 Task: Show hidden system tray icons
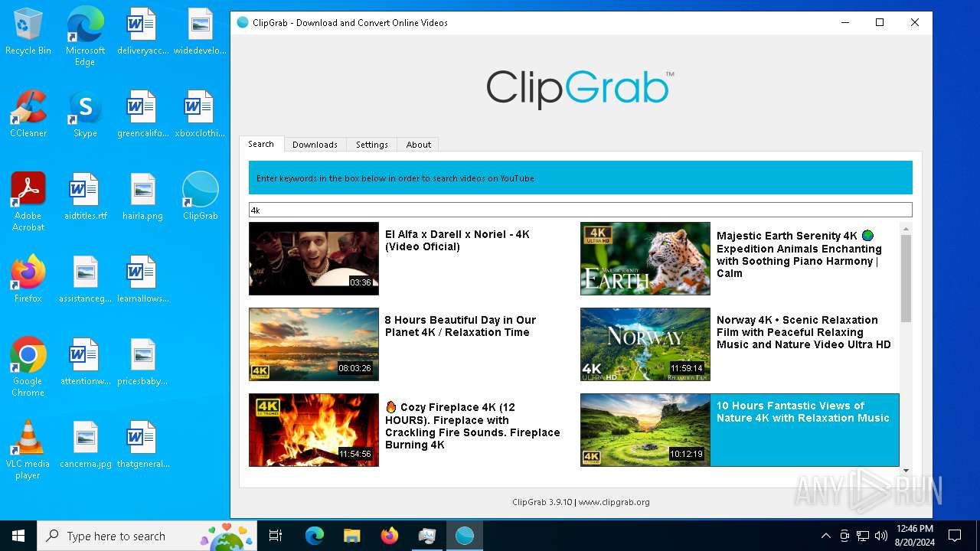point(825,536)
